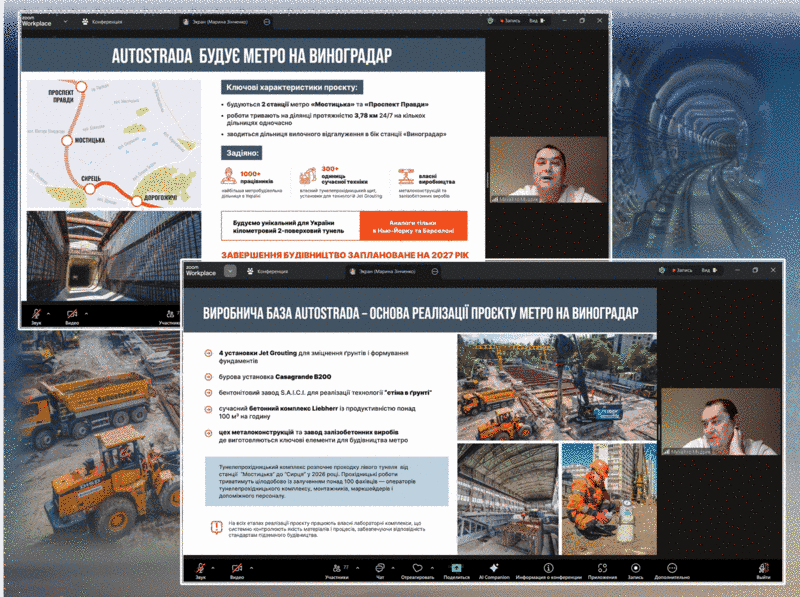
Task: Click the Отреагировать reactions heart icon
Action: [417, 567]
